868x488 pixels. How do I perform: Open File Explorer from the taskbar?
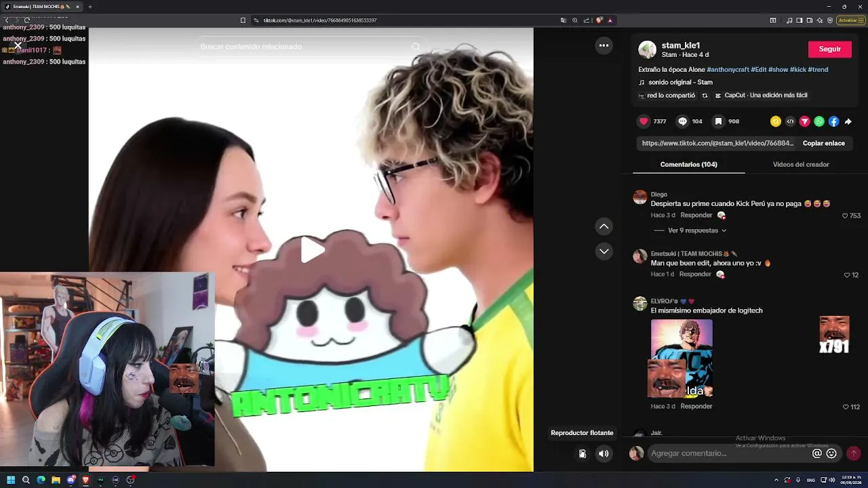pyautogui.click(x=56, y=480)
